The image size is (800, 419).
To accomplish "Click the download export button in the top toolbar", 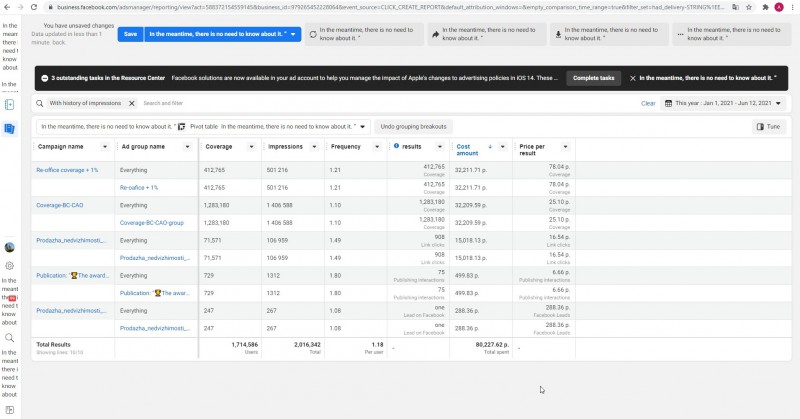I will pos(609,34).
